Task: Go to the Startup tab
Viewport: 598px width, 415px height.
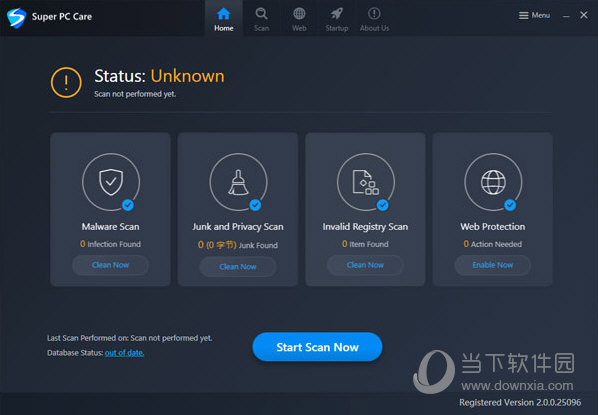Action: click(x=337, y=19)
